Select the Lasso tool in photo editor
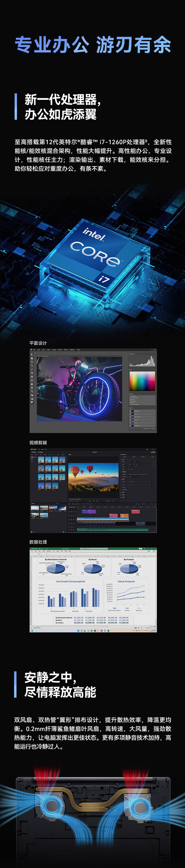The width and height of the screenshot is (185, 868). tap(32, 373)
